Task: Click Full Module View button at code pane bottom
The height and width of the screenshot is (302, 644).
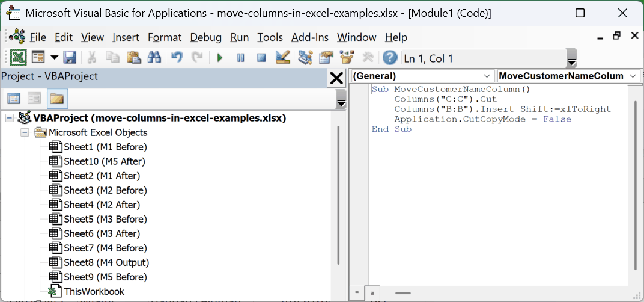Action: pyautogui.click(x=372, y=293)
